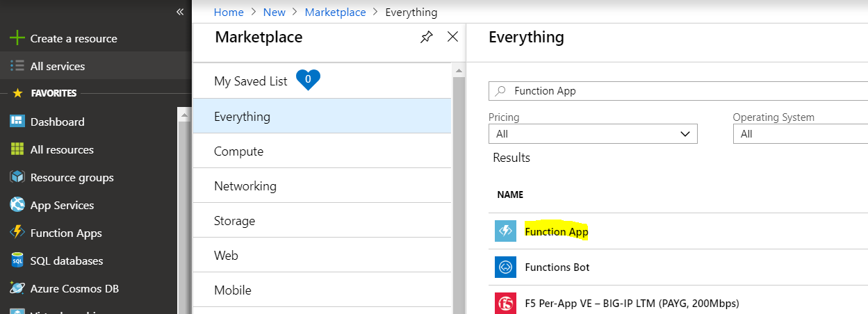The width and height of the screenshot is (868, 314).
Task: Click the SQL databases icon
Action: tap(17, 261)
